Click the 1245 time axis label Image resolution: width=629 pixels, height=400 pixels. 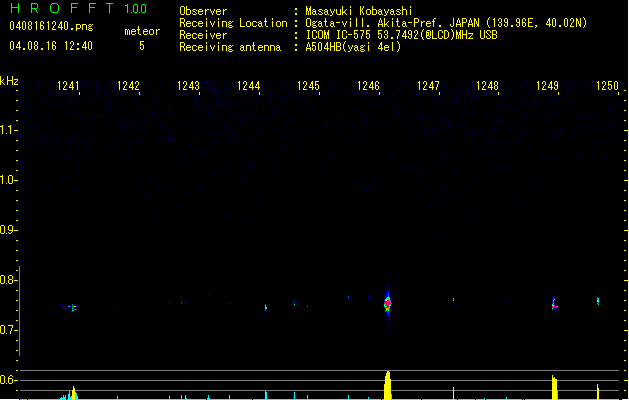point(308,87)
